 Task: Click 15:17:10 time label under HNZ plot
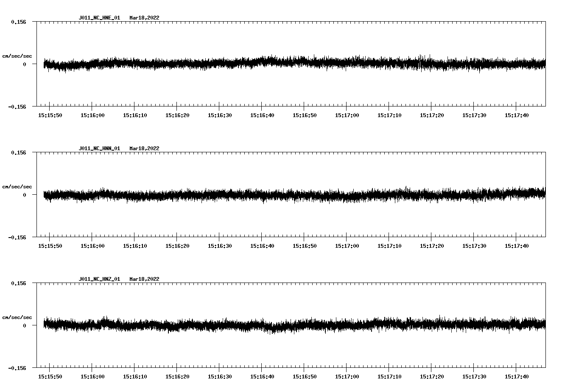[389, 377]
